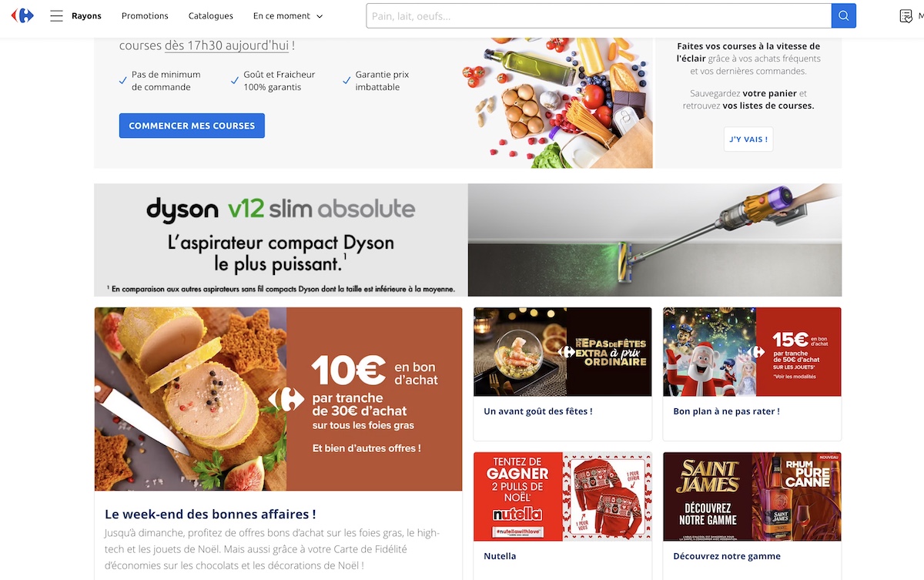Click the Carrefour logo on foie gras banner

coord(286,398)
